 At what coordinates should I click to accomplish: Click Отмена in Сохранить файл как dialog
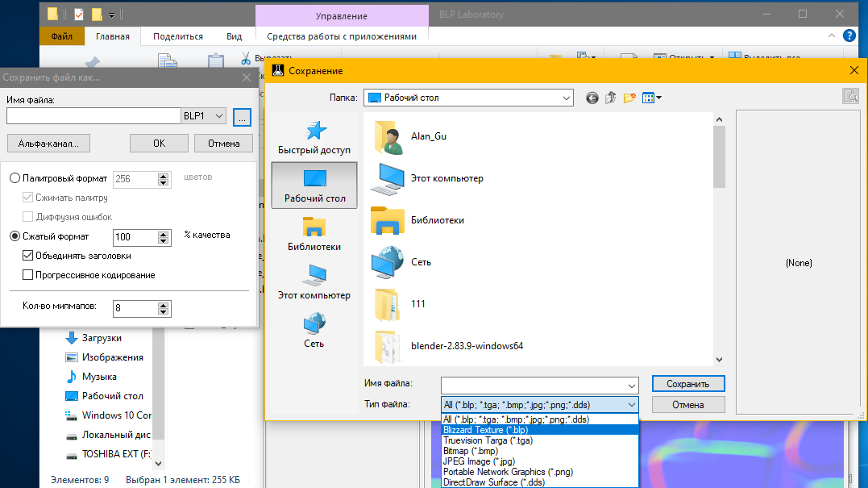(223, 144)
